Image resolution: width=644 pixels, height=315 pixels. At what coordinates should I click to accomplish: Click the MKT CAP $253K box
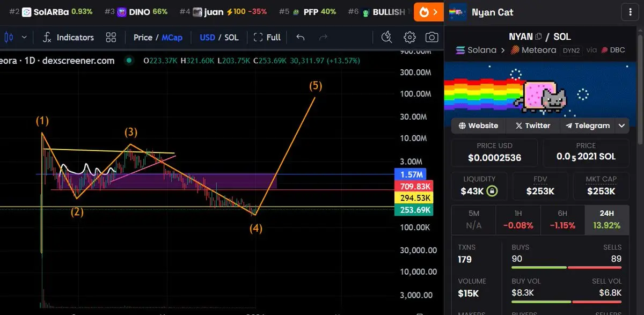tap(601, 186)
